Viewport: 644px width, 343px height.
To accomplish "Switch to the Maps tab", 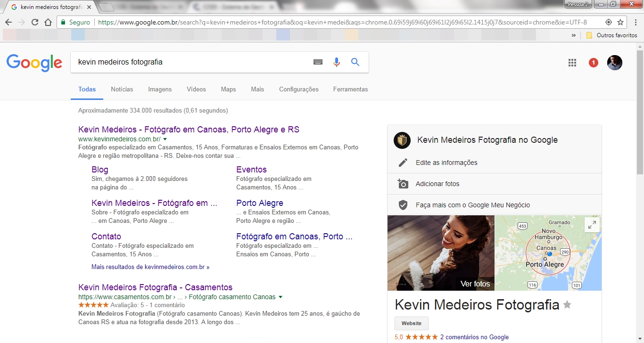I will pos(228,89).
